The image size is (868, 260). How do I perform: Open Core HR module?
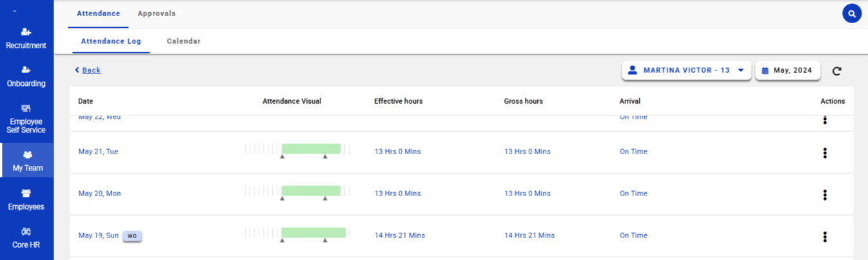pos(26,237)
